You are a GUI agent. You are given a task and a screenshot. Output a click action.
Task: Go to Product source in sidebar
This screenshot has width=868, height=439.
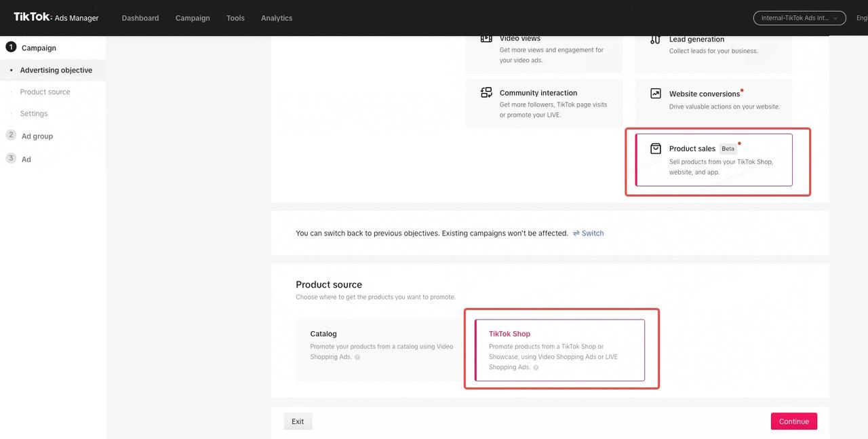45,92
